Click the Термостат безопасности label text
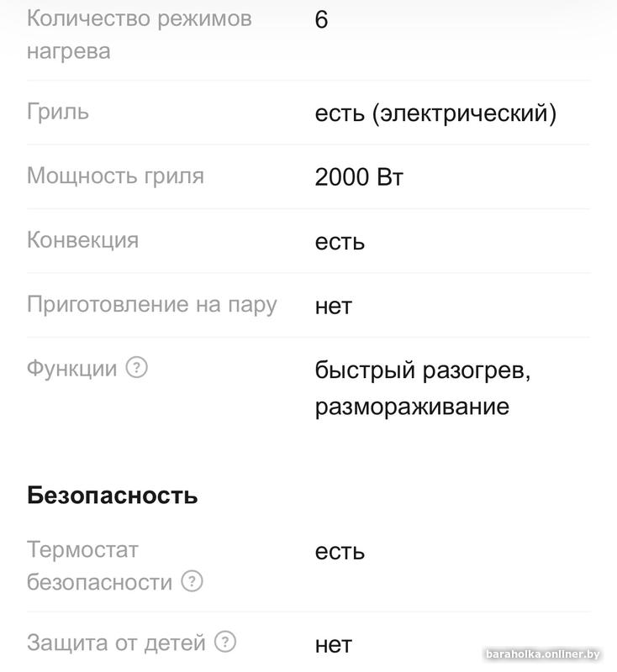Screen dimensions: 617x672 pyautogui.click(x=100, y=565)
